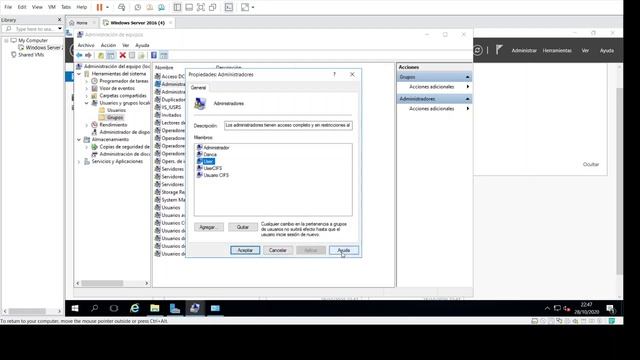Click the Descripción text field
The image size is (640, 360).
pos(288,126)
